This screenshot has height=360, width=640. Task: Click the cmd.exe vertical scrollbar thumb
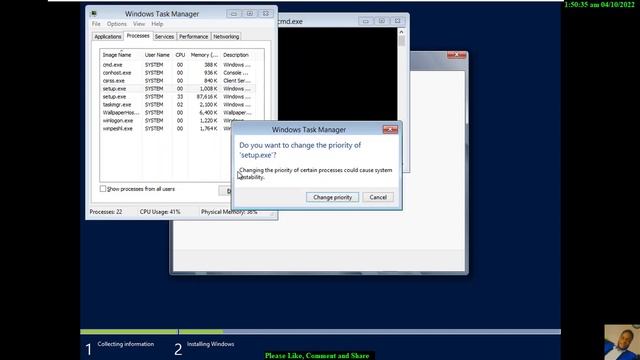pyautogui.click(x=402, y=41)
